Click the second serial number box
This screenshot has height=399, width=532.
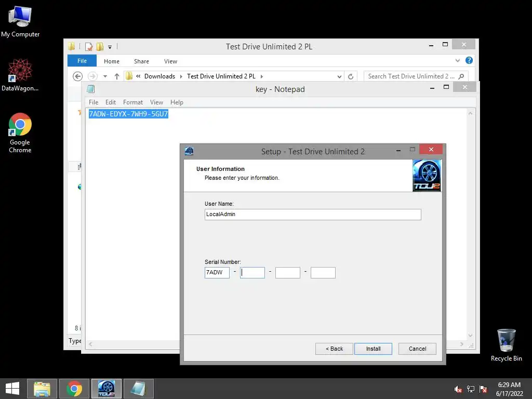(252, 272)
